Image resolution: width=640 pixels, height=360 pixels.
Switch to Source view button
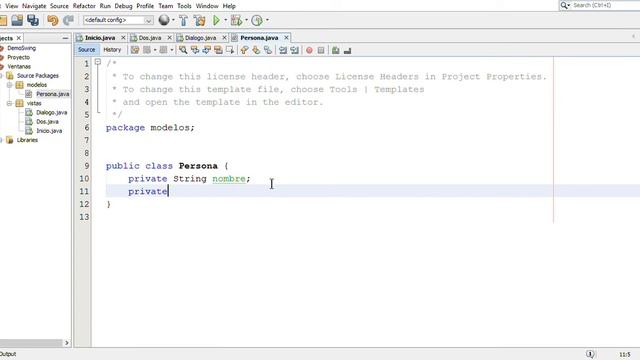pyautogui.click(x=87, y=50)
